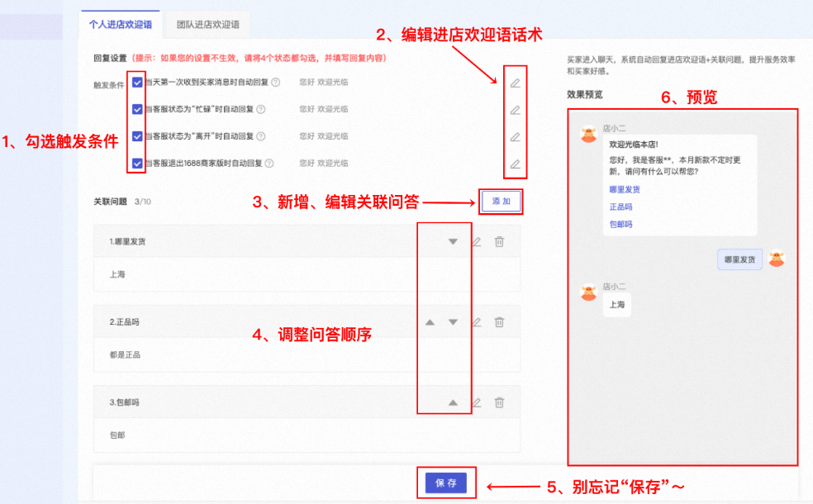813x504 pixels.
Task: Toggle checkbox for exiting 1688 商家版 auto reply
Action: click(137, 163)
